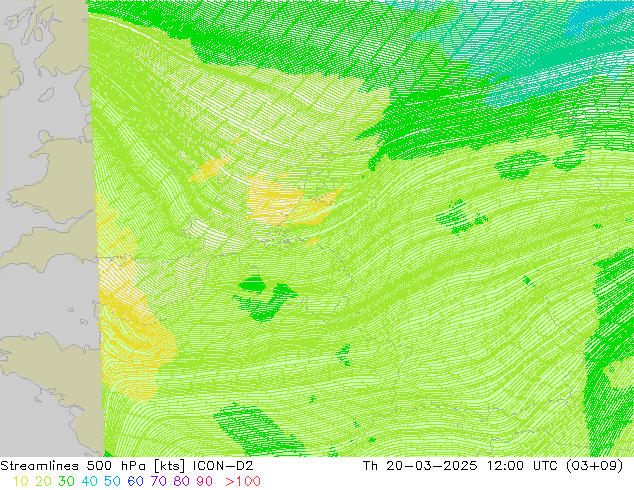Click the violet '80' legend value

[182, 481]
